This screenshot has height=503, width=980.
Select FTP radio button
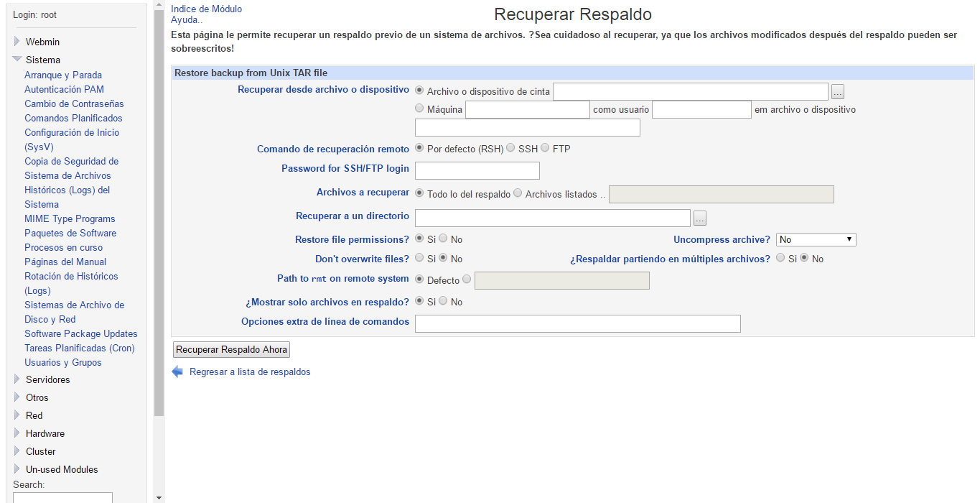coord(545,148)
